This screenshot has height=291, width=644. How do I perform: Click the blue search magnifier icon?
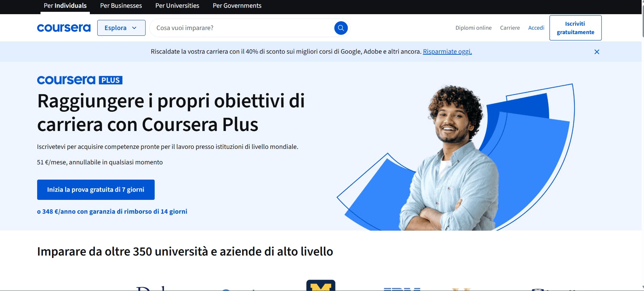[341, 28]
